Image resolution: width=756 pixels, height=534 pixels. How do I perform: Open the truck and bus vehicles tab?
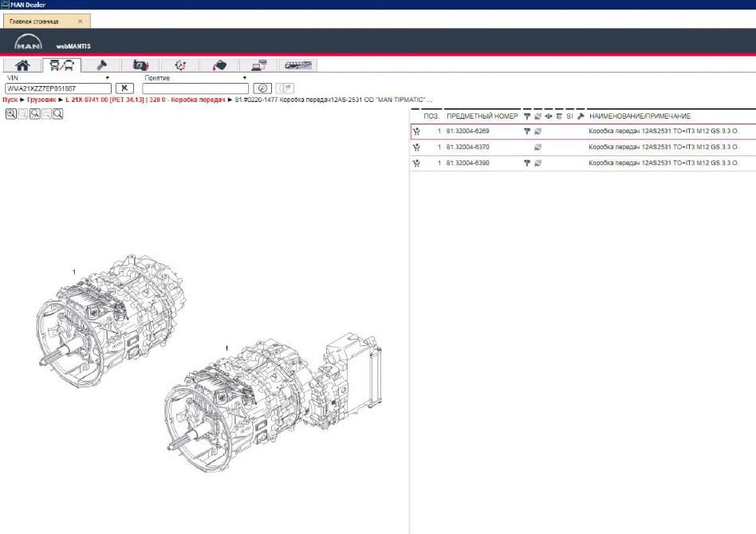pos(62,65)
